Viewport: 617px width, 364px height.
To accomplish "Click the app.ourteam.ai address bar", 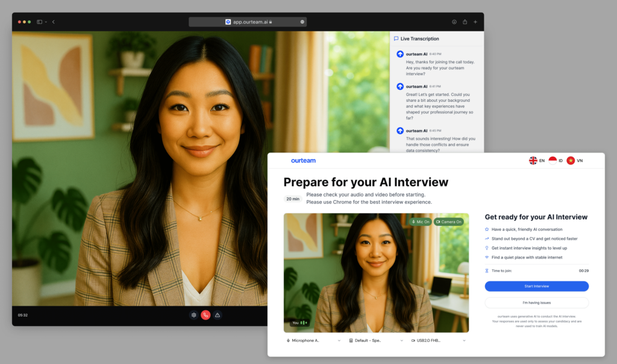I will tap(248, 22).
